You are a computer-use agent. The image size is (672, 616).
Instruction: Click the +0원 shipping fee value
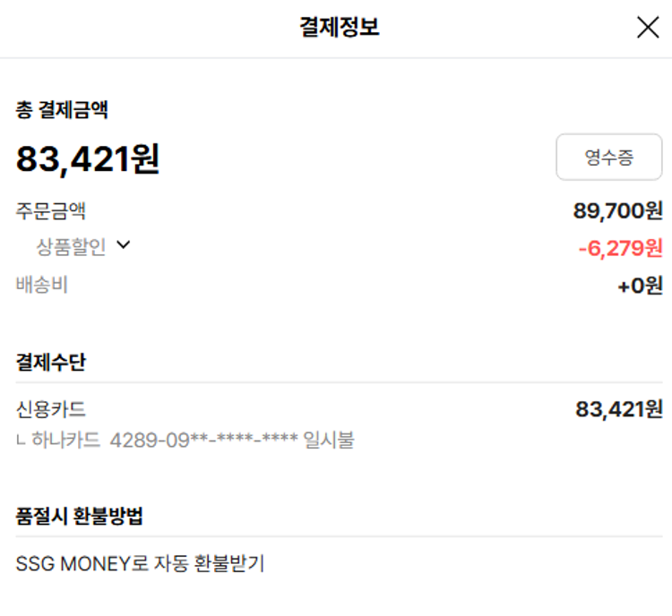640,287
